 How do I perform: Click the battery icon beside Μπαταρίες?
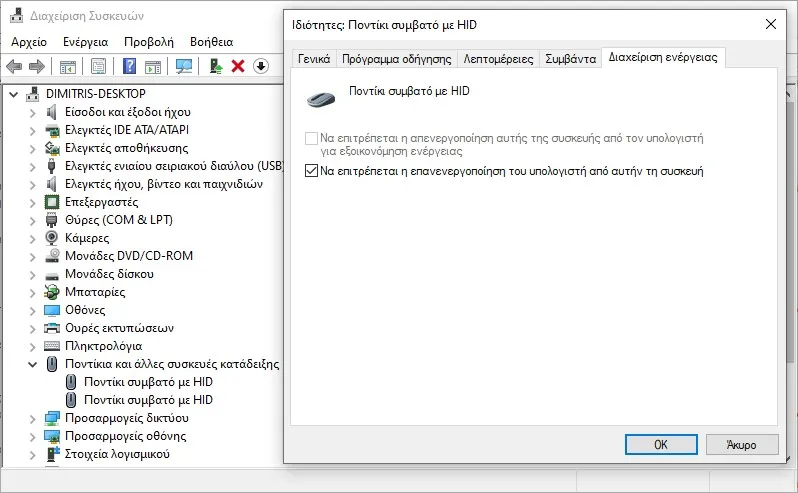coord(52,292)
